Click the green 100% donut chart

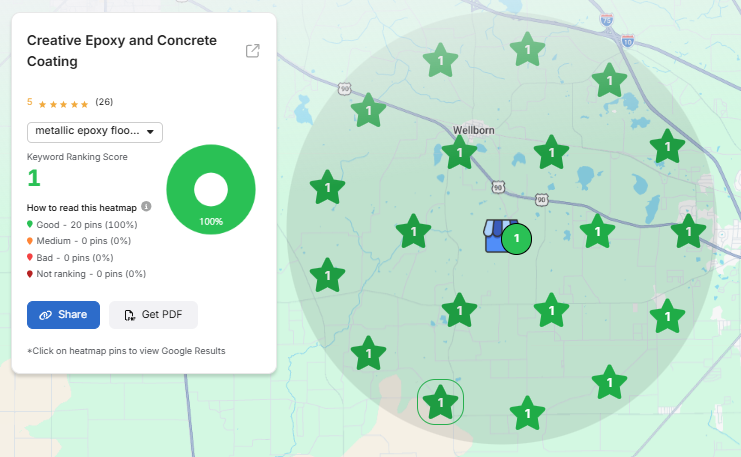[x=211, y=190]
